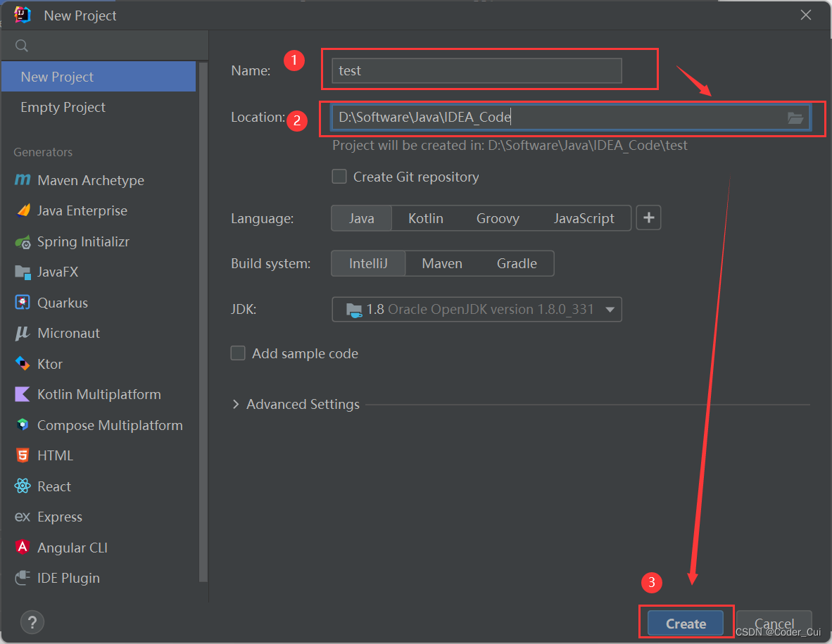
Task: Select Spring Initializr generator label
Action: click(83, 242)
